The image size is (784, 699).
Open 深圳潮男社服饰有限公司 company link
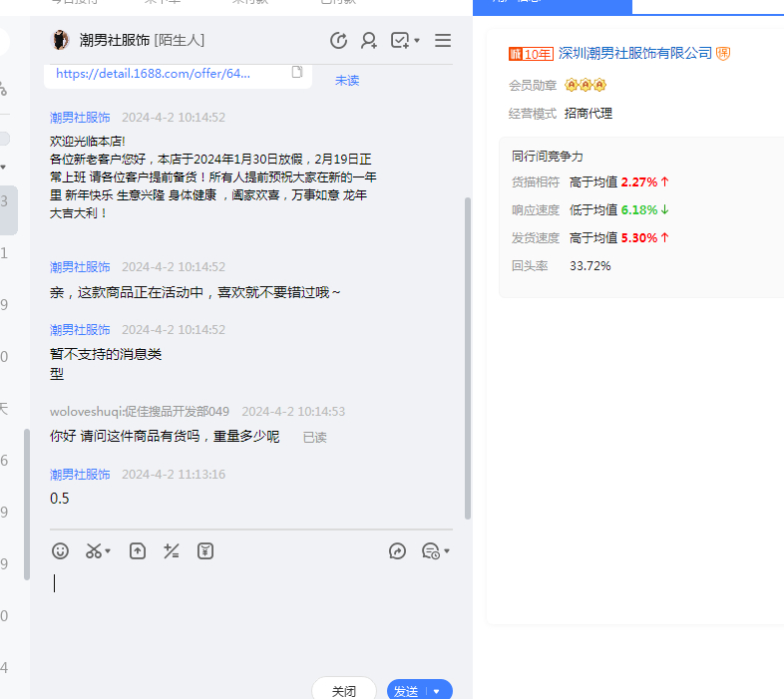[635, 53]
